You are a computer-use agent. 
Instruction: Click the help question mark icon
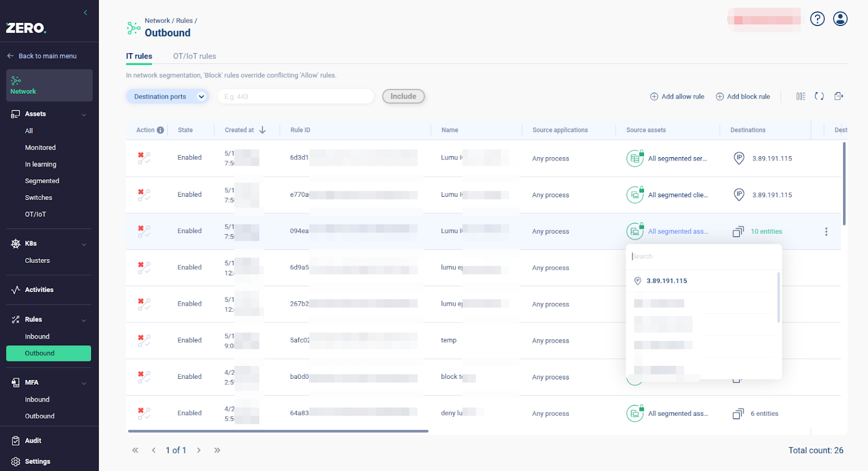tap(817, 19)
